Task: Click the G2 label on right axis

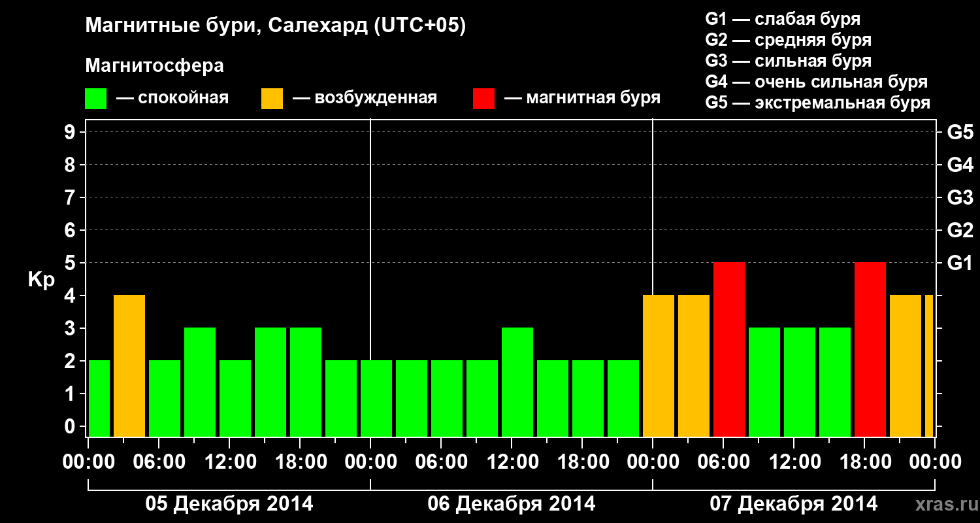Action: coord(960,230)
